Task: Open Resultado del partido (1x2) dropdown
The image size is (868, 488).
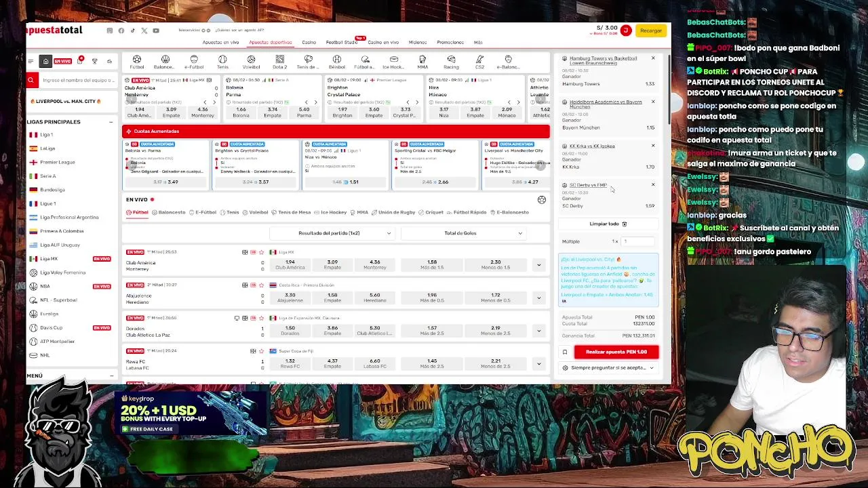Action: click(x=331, y=233)
